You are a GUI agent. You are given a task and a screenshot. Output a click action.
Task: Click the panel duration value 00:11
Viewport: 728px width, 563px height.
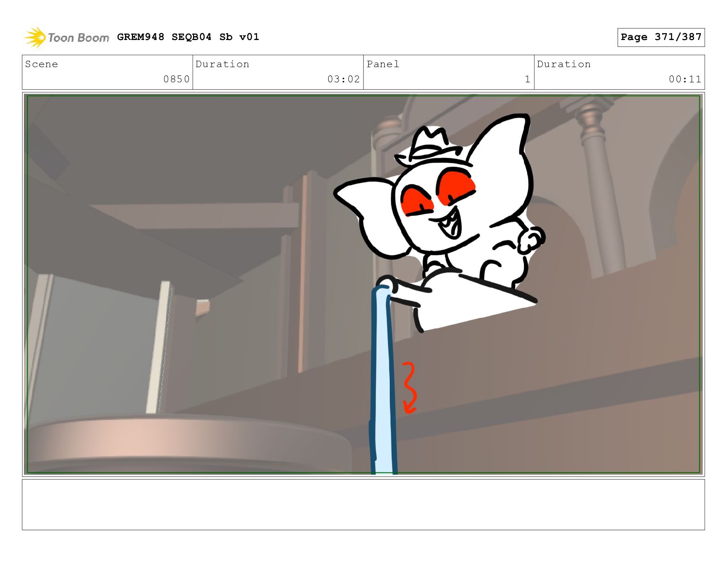tap(685, 79)
